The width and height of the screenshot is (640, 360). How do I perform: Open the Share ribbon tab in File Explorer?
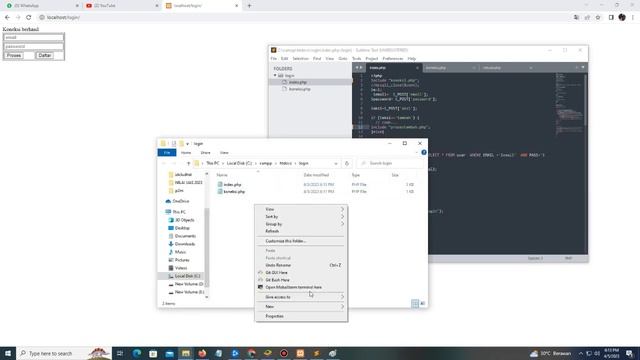click(205, 153)
